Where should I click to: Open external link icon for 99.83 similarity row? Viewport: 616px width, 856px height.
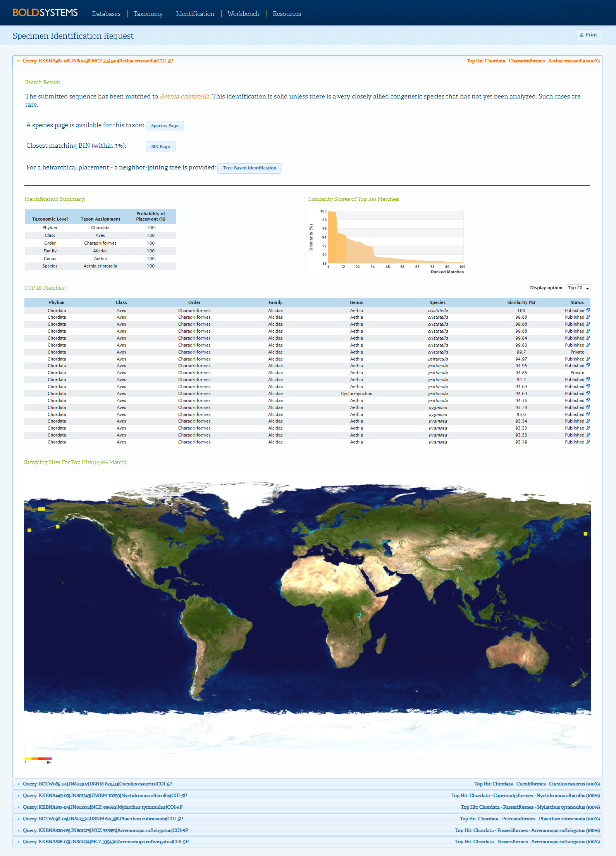click(588, 345)
